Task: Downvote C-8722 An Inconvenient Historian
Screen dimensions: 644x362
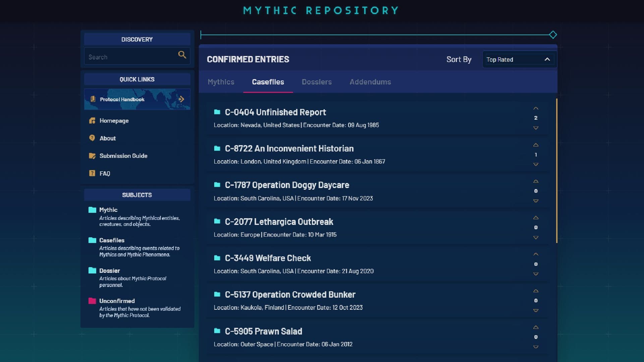Action: [x=536, y=165]
